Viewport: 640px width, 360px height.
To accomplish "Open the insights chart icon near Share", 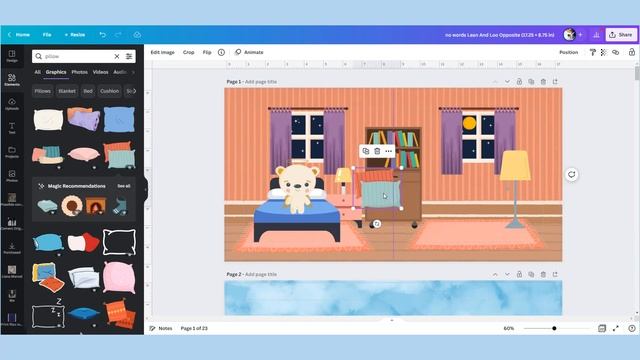I will click(596, 35).
